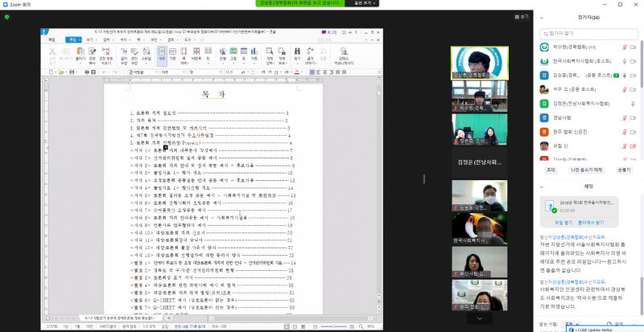Image resolution: width=644 pixels, height=332 pixels.
Task: Click the New document icon in toolbar
Action: coord(51,72)
